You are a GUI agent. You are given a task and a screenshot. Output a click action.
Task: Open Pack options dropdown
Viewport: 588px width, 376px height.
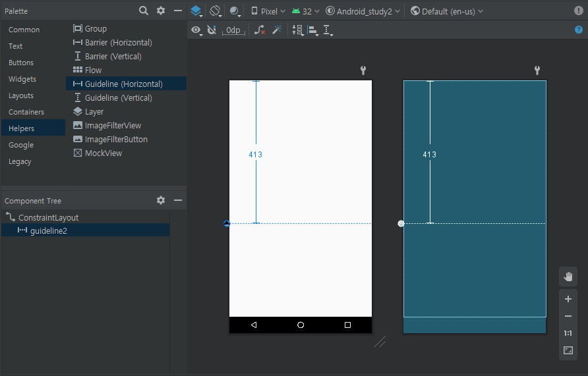click(298, 30)
